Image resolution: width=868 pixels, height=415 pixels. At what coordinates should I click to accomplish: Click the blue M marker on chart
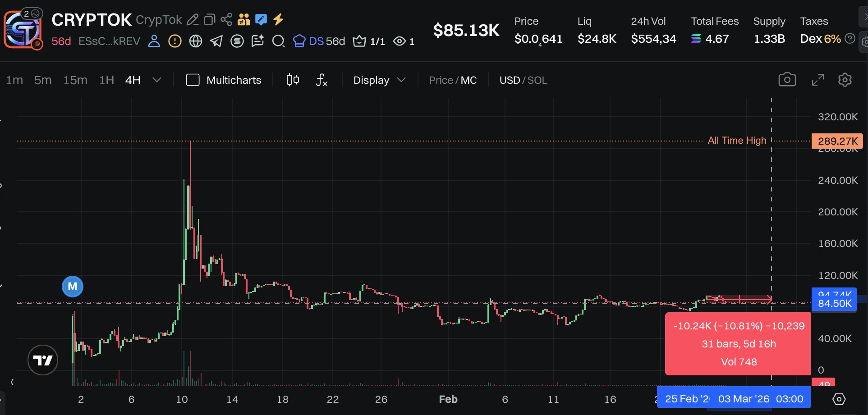[72, 286]
